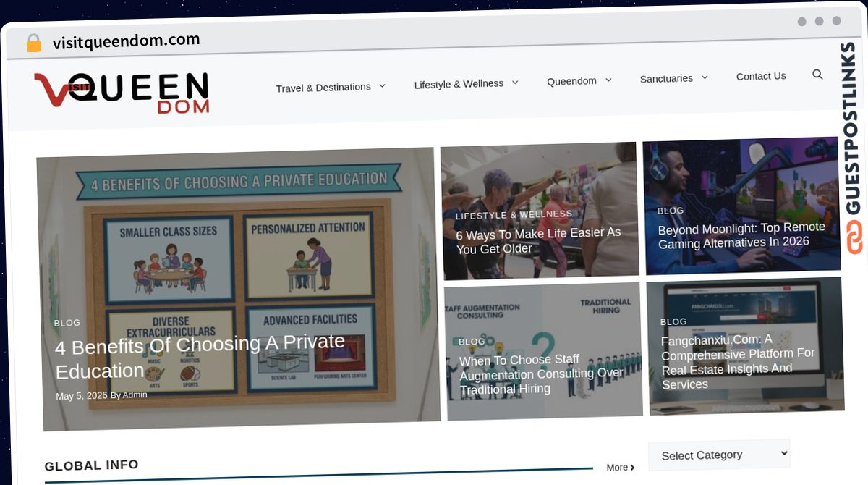The width and height of the screenshot is (868, 485).
Task: Click the Guestpostlinks chain icon
Action: (x=855, y=238)
